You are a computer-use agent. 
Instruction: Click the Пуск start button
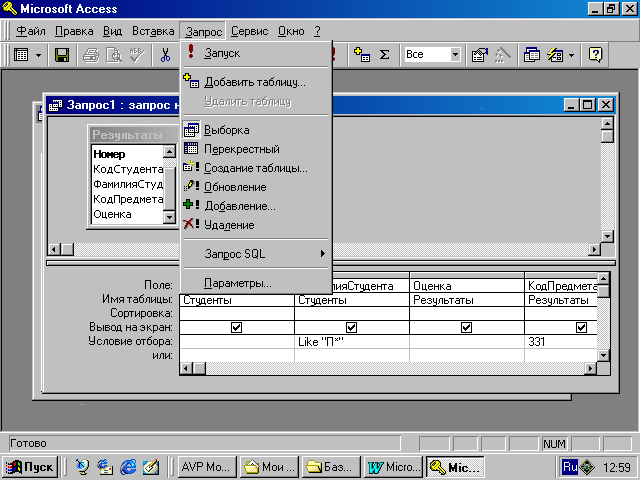30,467
